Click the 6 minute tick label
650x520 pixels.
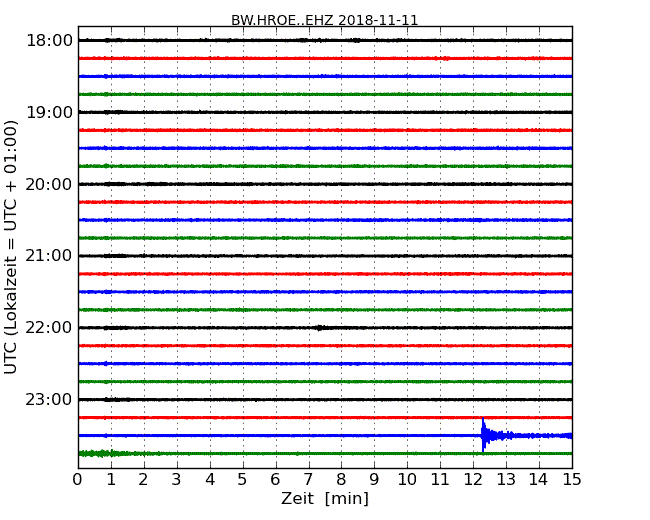(275, 480)
